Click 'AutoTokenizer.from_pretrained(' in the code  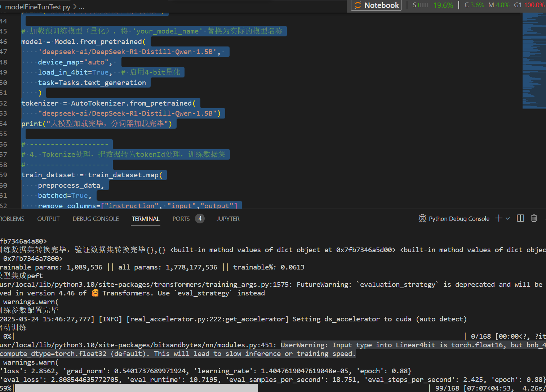coord(133,103)
